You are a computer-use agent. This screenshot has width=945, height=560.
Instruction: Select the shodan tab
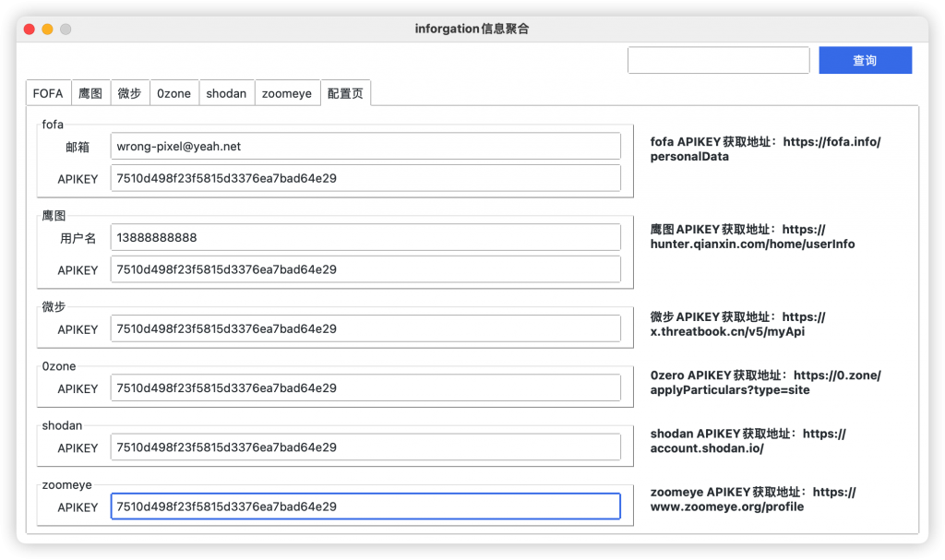(226, 92)
